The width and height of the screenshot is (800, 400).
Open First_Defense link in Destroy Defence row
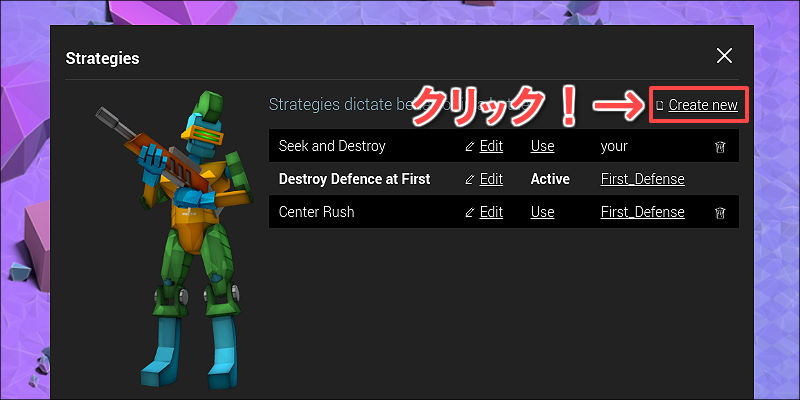(x=642, y=179)
